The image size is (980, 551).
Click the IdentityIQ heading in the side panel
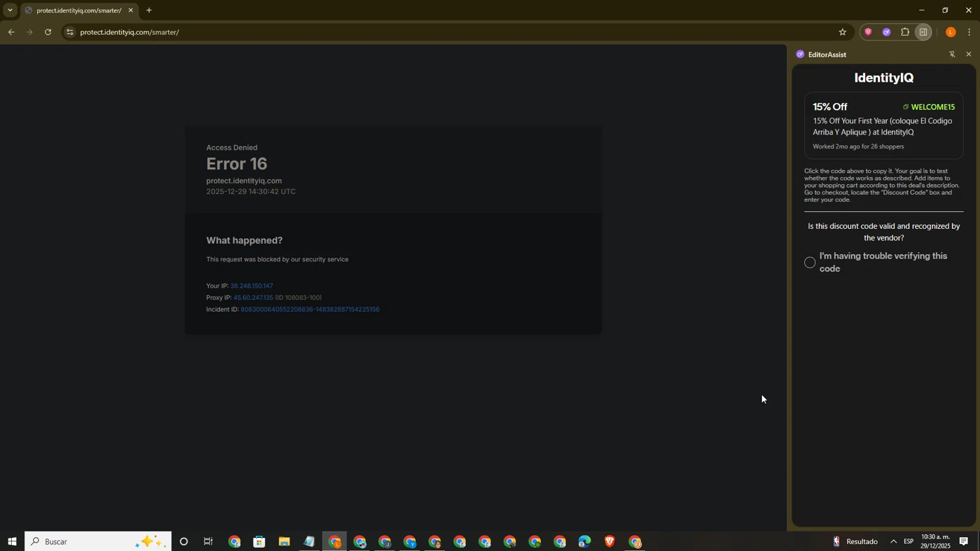pyautogui.click(x=883, y=78)
